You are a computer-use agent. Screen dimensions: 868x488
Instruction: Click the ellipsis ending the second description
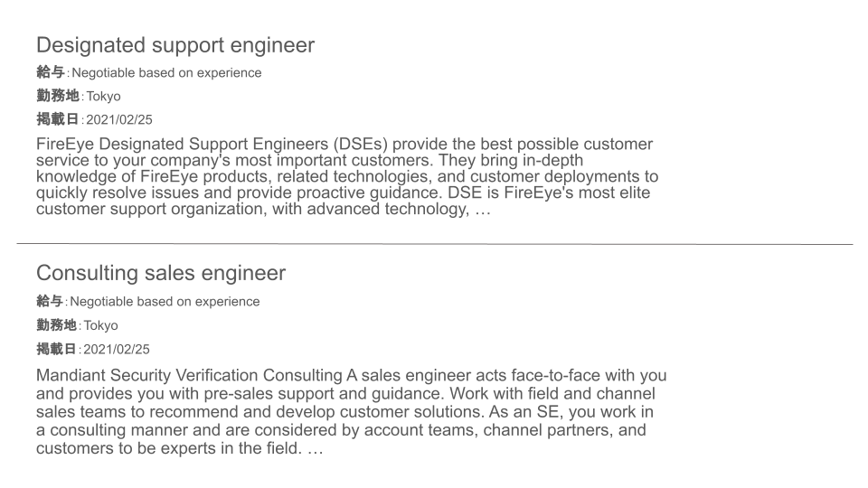tap(315, 449)
